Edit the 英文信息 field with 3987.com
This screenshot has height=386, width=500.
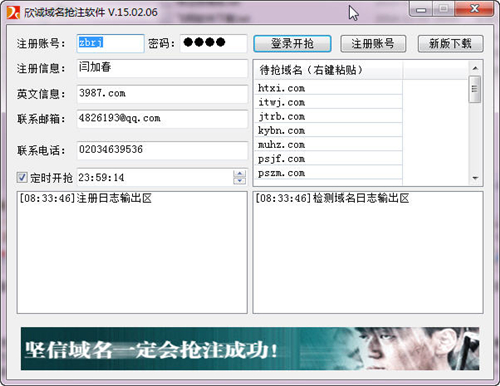[162, 94]
